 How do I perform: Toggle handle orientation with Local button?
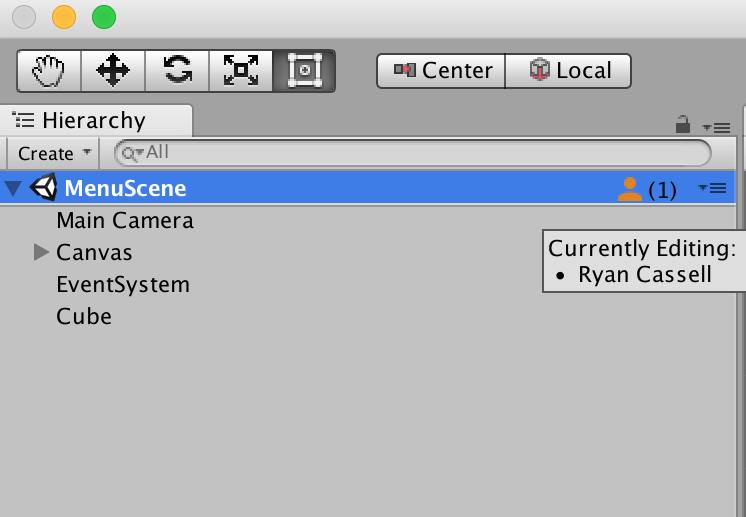pyautogui.click(x=569, y=71)
